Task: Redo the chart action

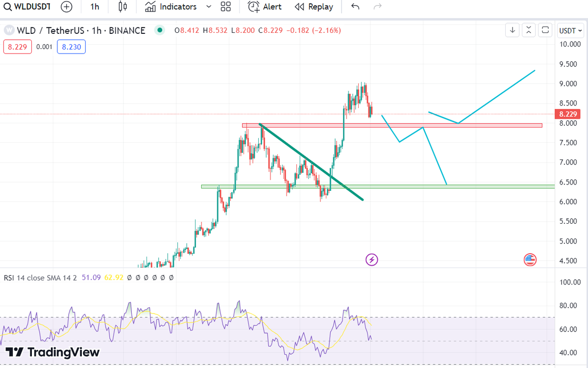Action: (x=377, y=7)
